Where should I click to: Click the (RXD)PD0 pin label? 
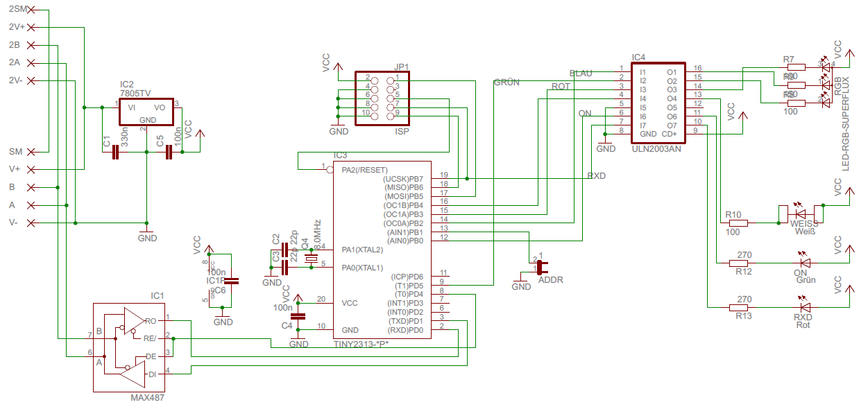(405, 330)
